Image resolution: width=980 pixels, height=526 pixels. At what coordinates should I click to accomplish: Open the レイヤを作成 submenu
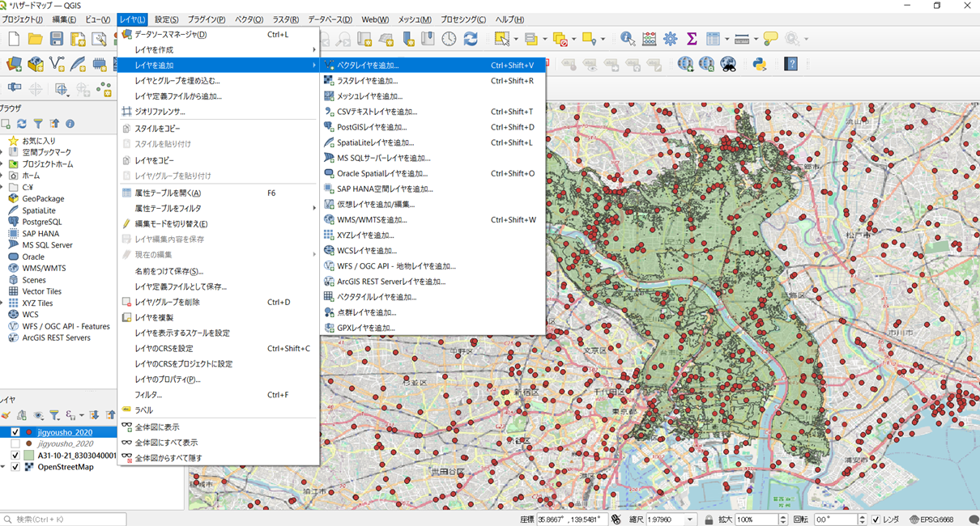(x=219, y=50)
